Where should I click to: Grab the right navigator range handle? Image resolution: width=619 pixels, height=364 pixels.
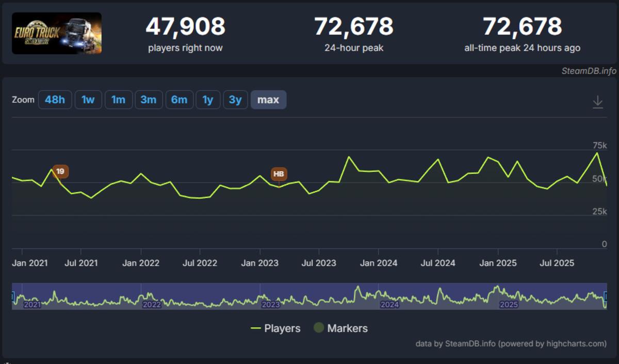(x=606, y=296)
